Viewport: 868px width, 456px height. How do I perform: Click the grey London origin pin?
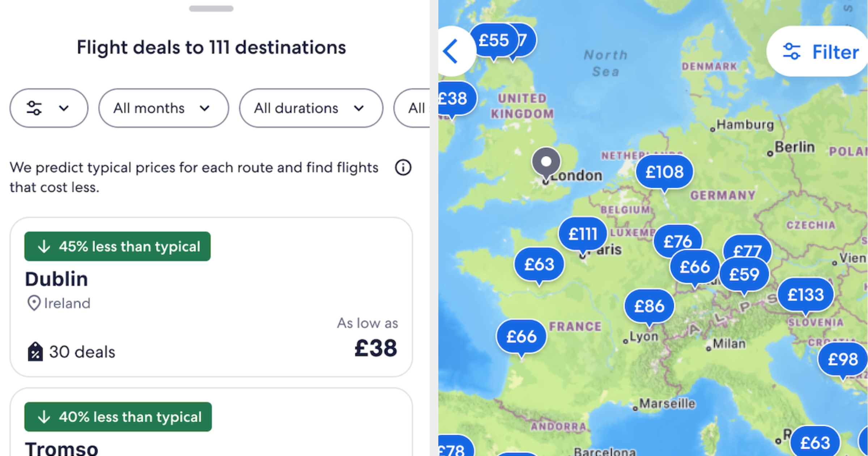[546, 162]
